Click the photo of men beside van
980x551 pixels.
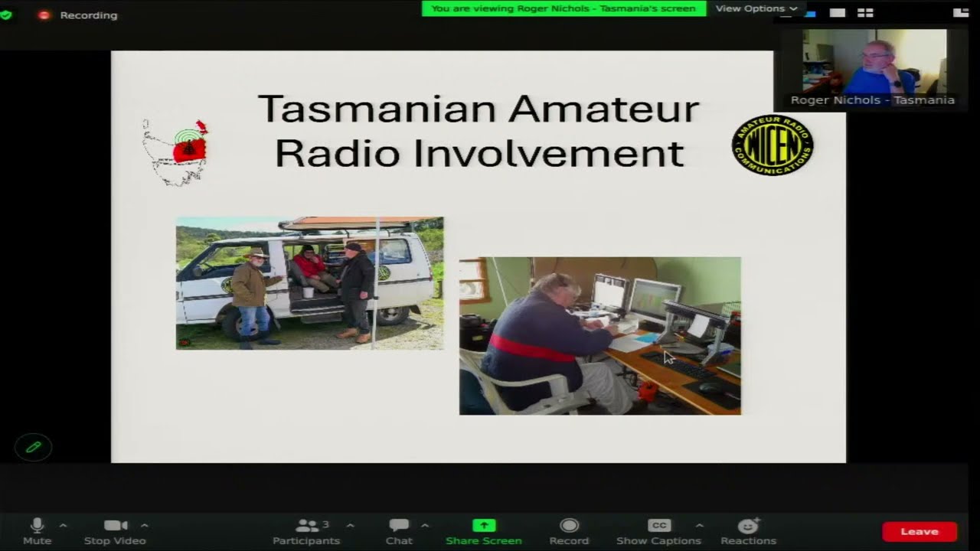pos(309,283)
